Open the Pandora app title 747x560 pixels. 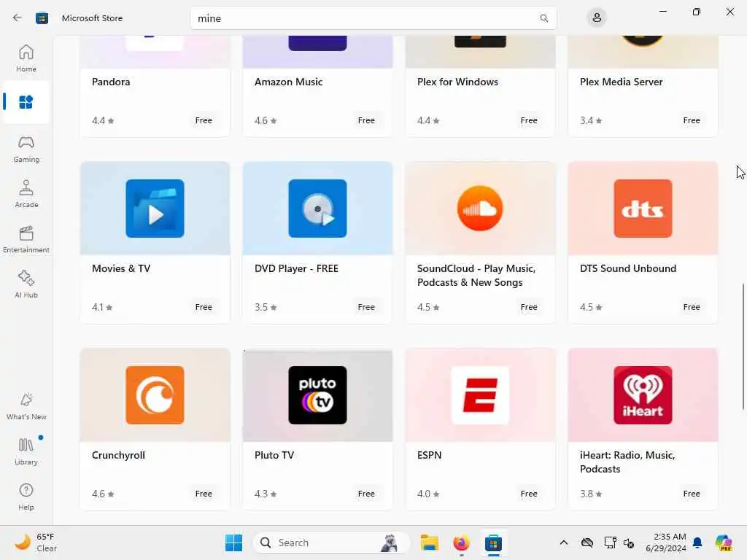coord(111,82)
